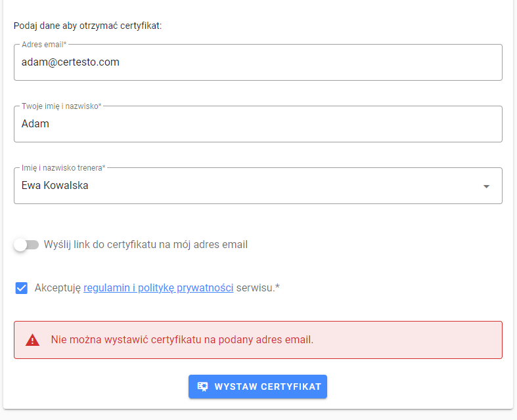
Task: Click the 'Adres email*' floating label
Action: pyautogui.click(x=44, y=45)
